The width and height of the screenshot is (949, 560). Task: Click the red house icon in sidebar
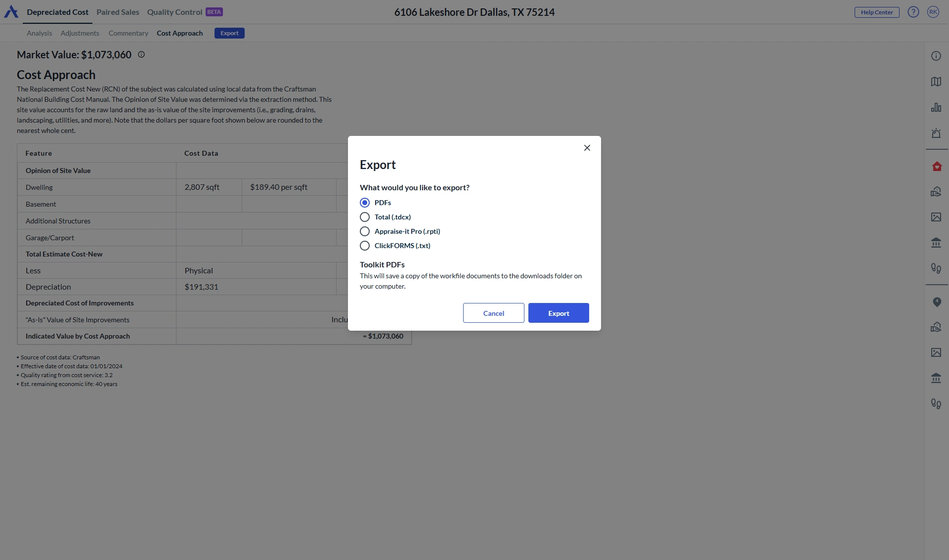pyautogui.click(x=937, y=166)
